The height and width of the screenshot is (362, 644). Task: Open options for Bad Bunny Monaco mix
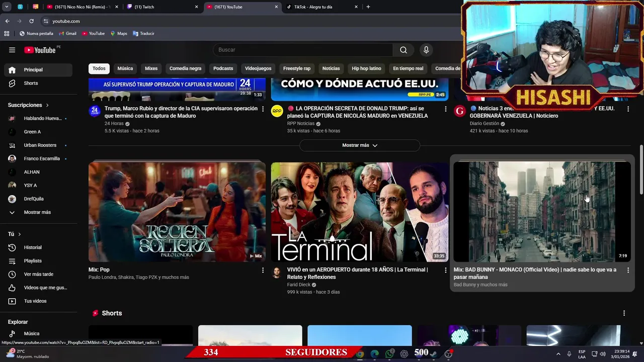(628, 270)
